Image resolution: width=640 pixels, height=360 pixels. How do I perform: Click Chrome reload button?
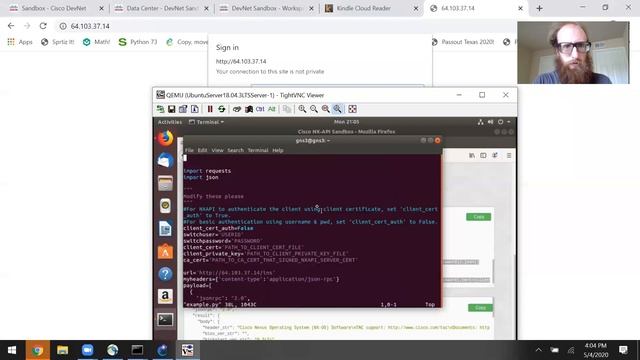43,26
